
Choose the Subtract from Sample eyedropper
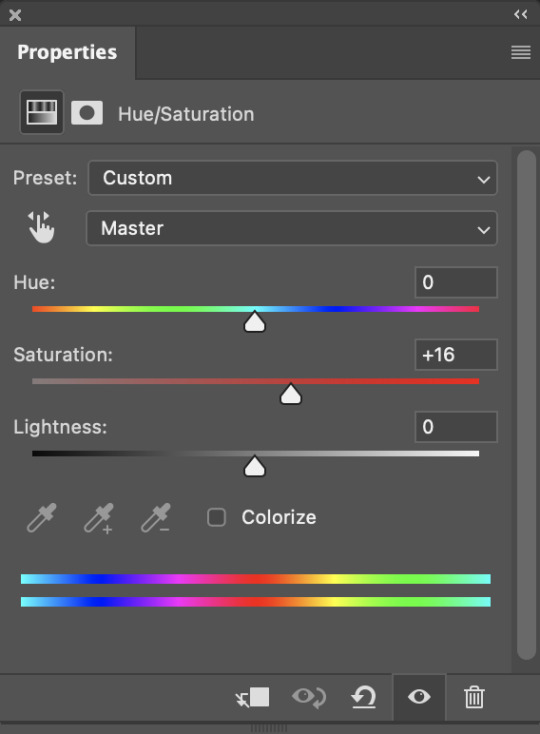(156, 518)
